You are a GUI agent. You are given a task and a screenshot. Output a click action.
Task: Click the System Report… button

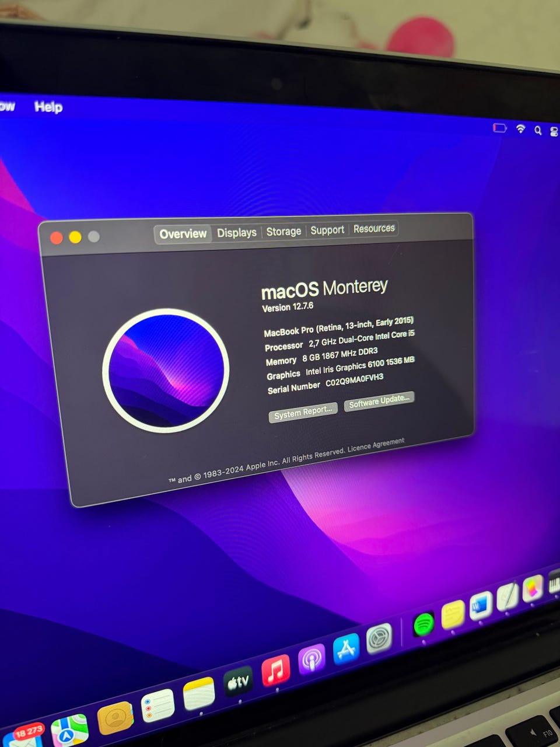point(303,413)
